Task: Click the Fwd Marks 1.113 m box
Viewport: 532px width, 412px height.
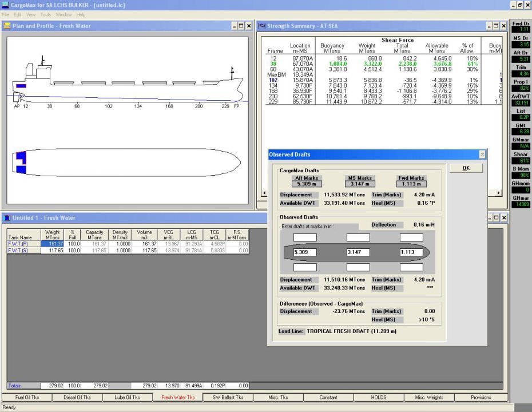Action: 411,184
